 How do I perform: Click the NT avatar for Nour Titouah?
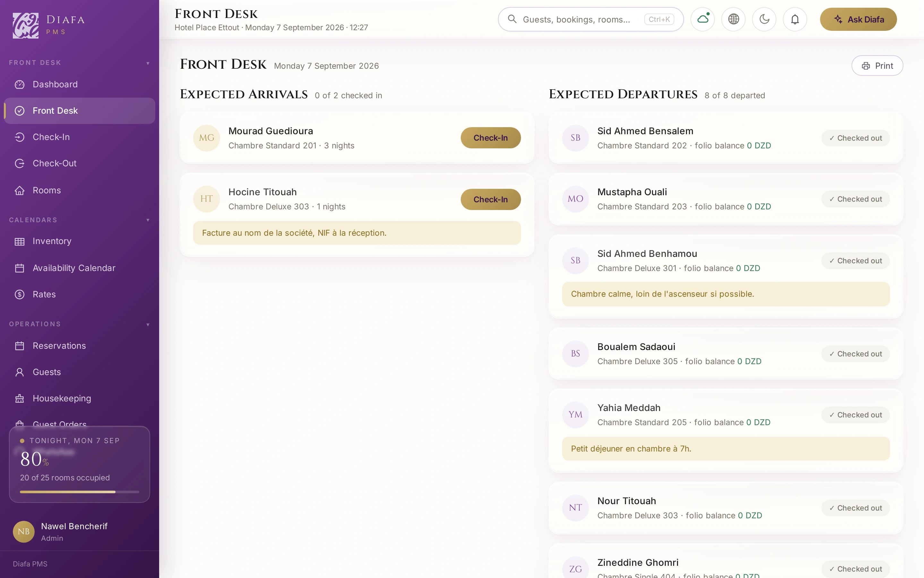[575, 508]
